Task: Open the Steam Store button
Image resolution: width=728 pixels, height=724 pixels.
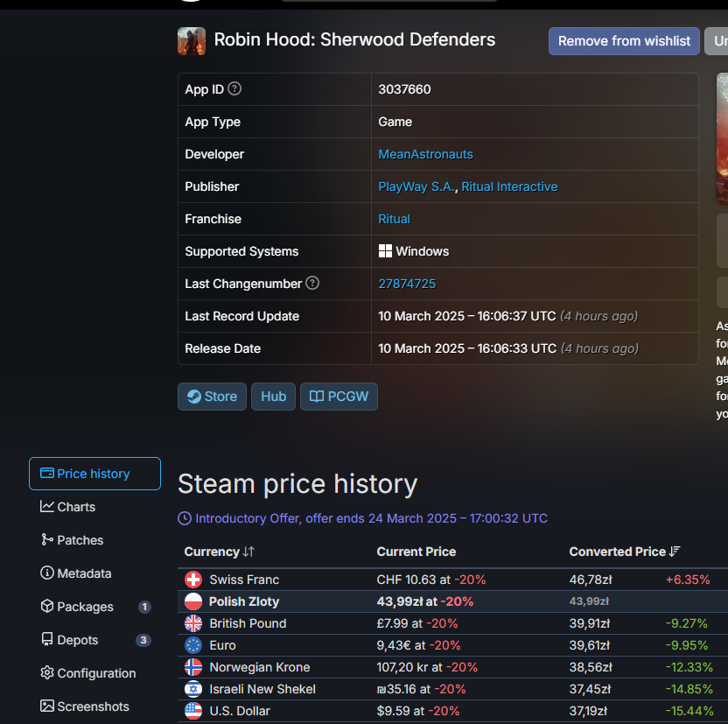Action: 212,397
